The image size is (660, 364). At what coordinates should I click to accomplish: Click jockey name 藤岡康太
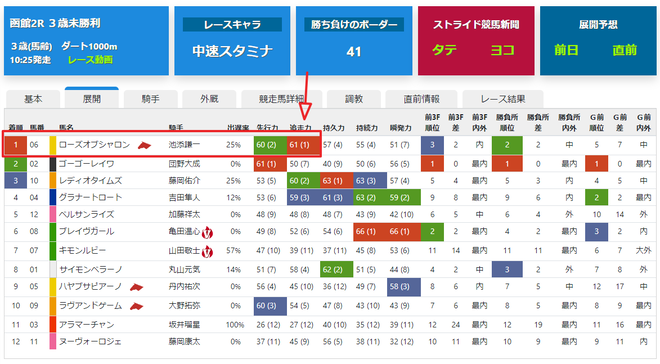[x=184, y=341]
